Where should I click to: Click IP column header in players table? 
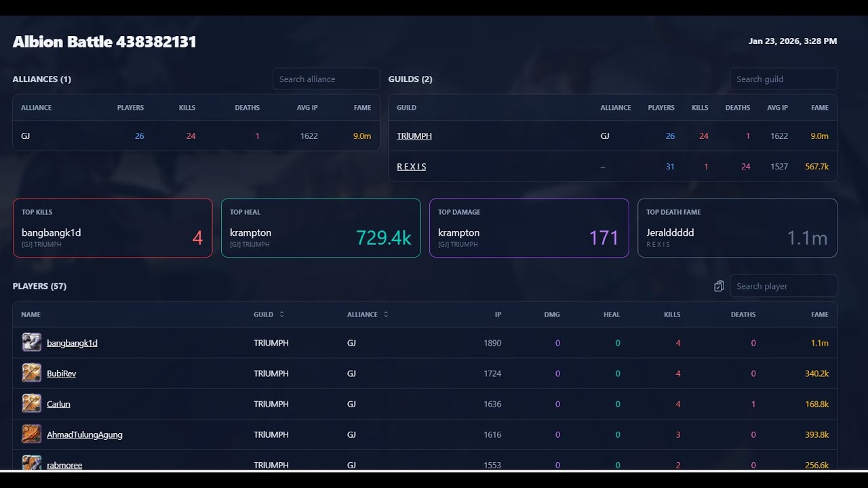(498, 314)
